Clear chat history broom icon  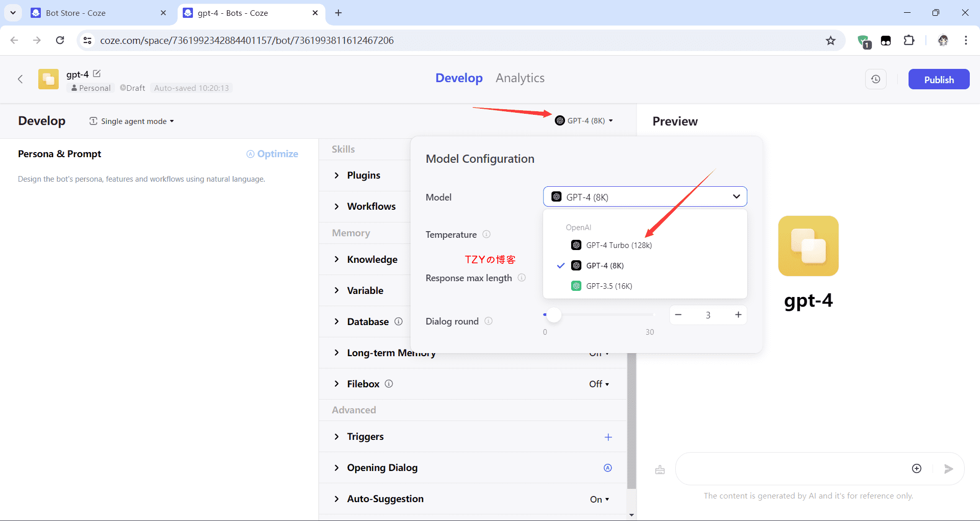click(660, 469)
